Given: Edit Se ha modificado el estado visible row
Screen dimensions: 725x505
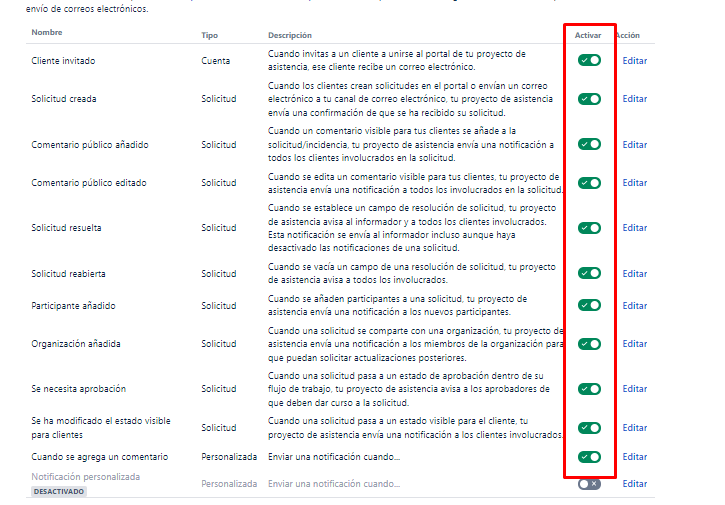Looking at the screenshot, I should [634, 427].
